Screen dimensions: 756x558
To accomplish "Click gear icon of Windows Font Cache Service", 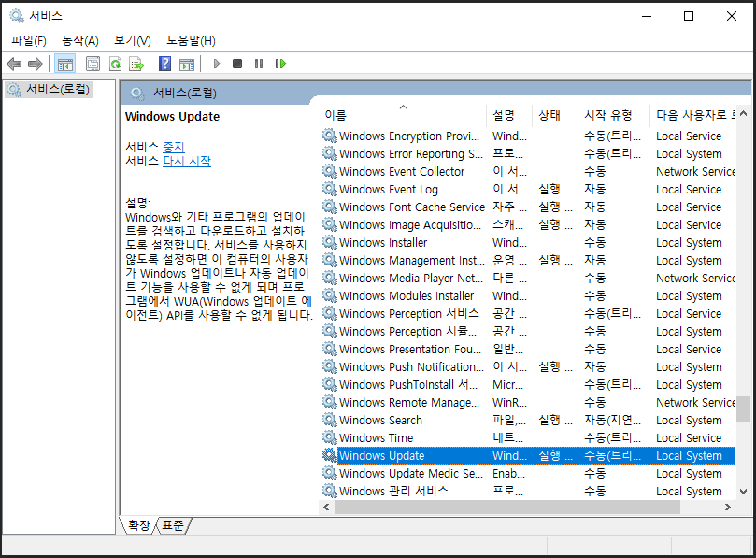I will [329, 207].
